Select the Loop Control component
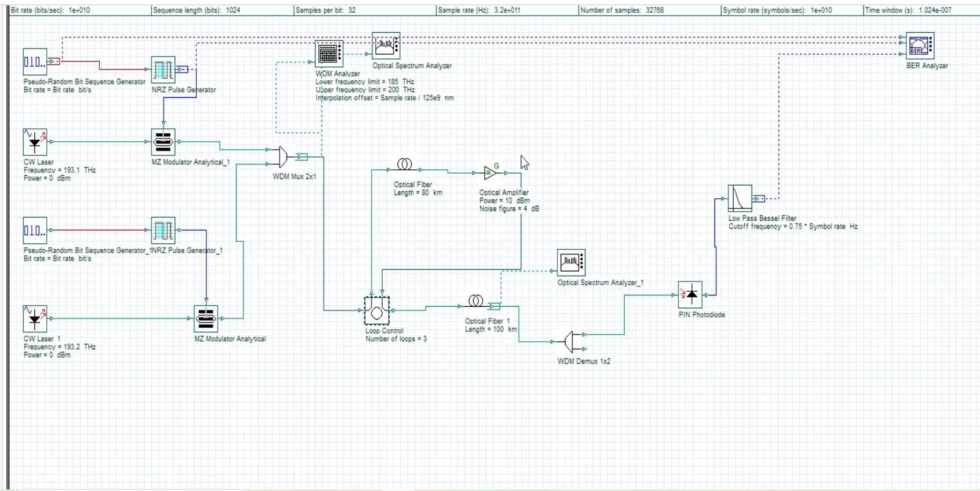The height and width of the screenshot is (491, 980). click(377, 309)
